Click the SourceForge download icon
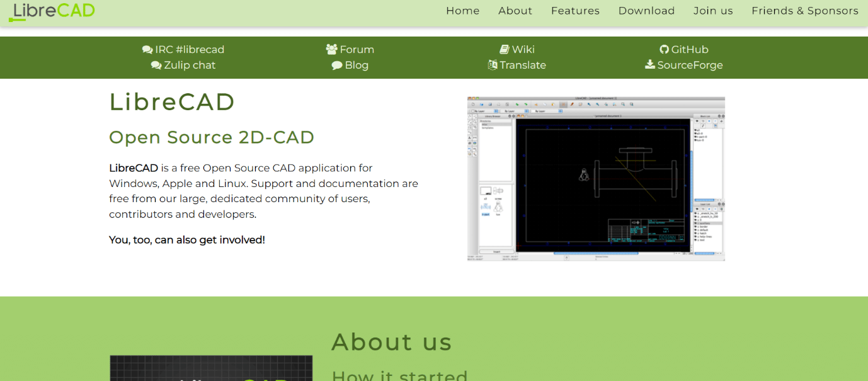The image size is (868, 381). coord(650,64)
